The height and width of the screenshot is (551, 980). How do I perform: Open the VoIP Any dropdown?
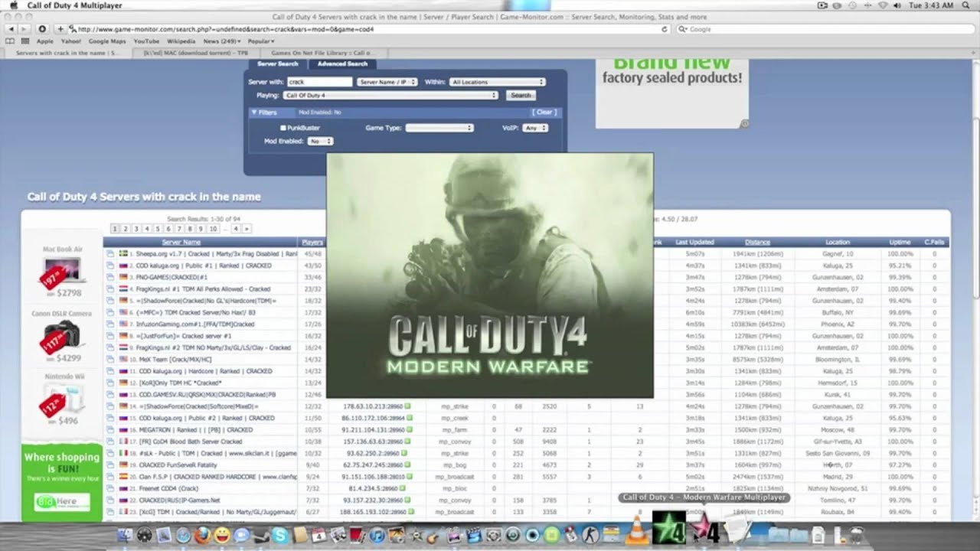[x=535, y=128]
